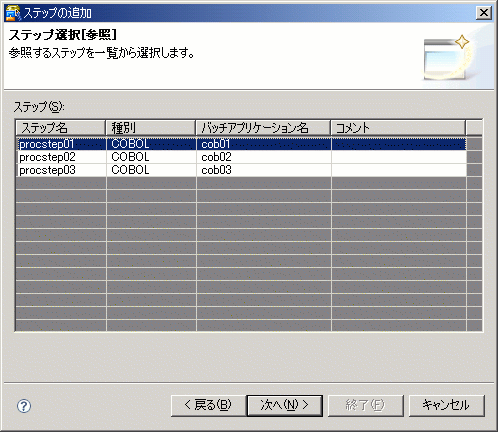
Task: Go back with the 戻る(B) button
Action: [208, 406]
